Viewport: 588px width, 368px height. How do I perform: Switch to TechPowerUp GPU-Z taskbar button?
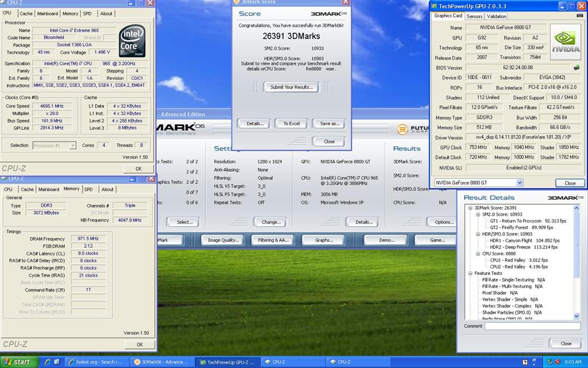pyautogui.click(x=228, y=362)
